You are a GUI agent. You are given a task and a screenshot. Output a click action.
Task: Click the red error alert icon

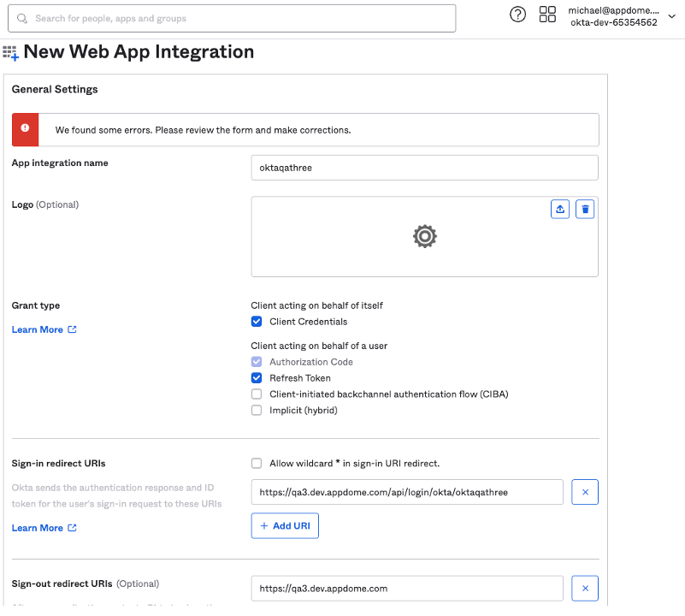click(24, 129)
